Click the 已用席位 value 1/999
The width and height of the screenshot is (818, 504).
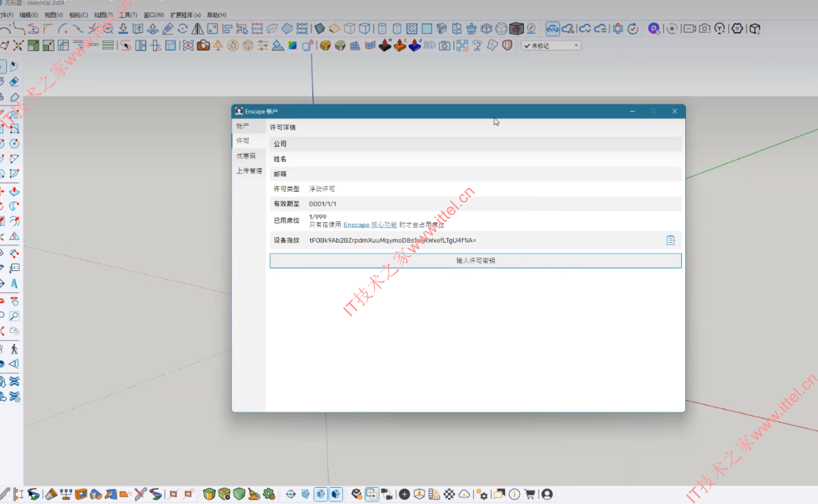317,217
